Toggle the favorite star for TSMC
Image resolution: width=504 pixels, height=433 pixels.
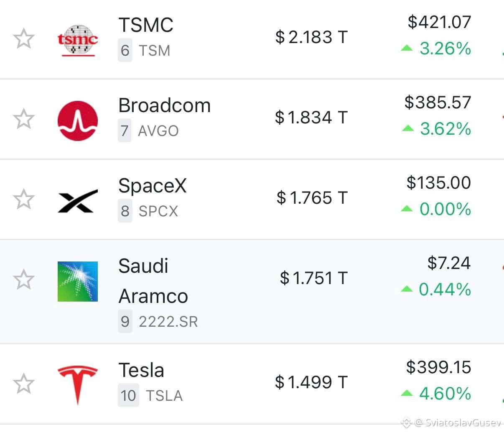[x=23, y=39]
